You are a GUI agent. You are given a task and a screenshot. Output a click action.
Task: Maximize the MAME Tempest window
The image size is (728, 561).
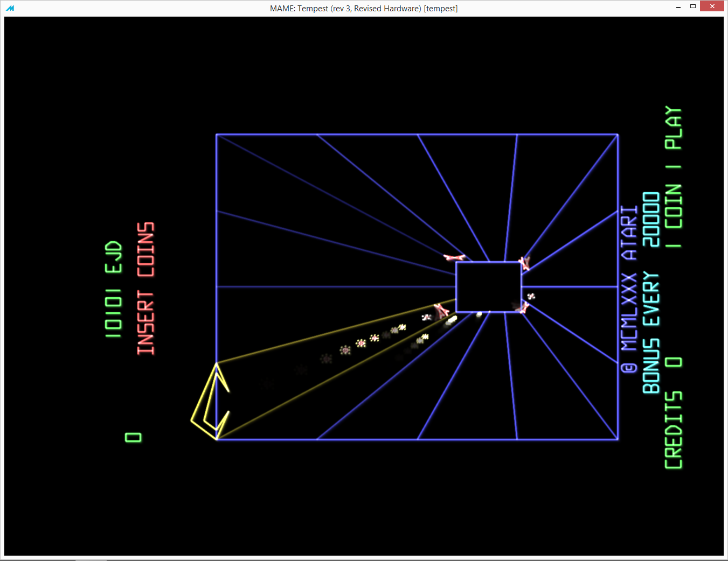point(693,6)
